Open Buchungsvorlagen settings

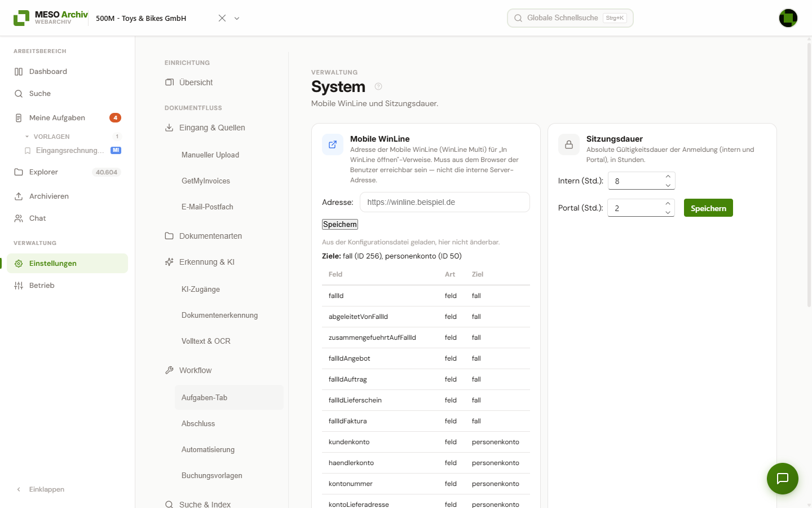pyautogui.click(x=229, y=475)
